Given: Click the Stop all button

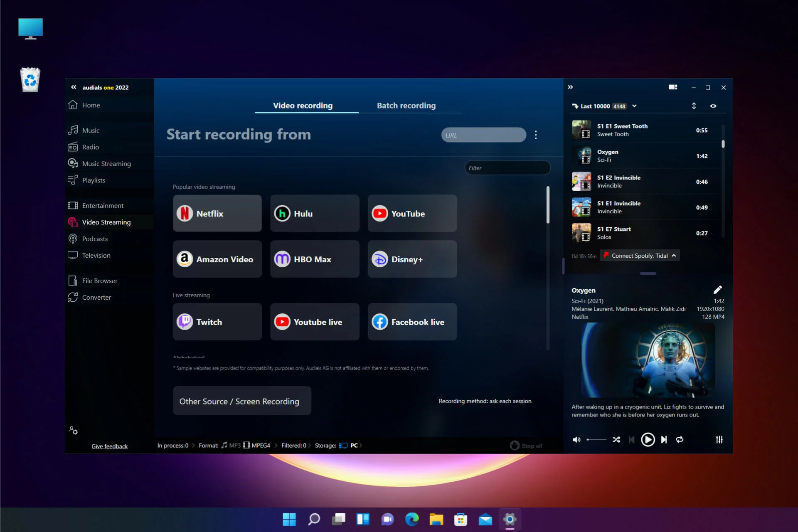Looking at the screenshot, I should click(x=526, y=446).
